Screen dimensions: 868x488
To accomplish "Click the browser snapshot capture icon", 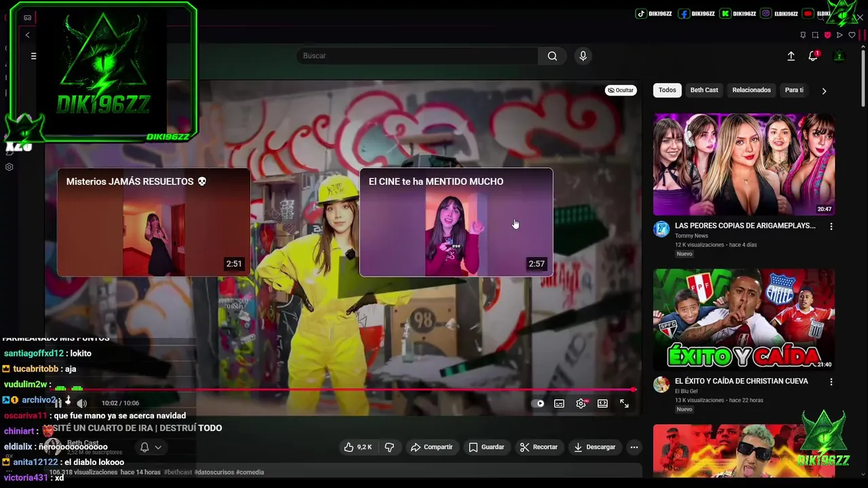I will click(x=815, y=35).
